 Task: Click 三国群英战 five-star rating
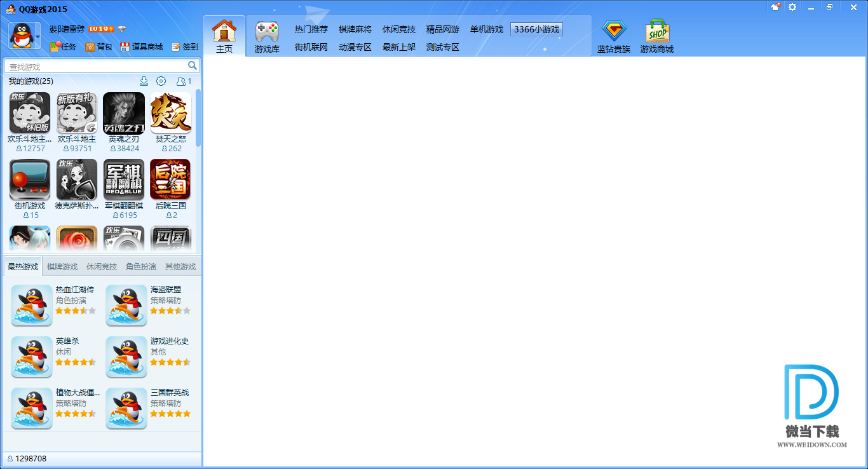tap(170, 414)
